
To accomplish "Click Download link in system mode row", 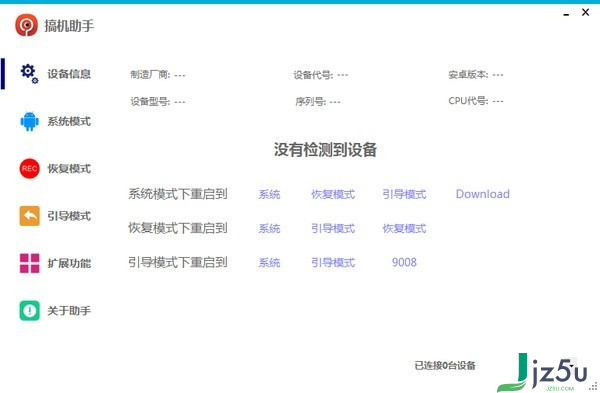I will coord(483,194).
